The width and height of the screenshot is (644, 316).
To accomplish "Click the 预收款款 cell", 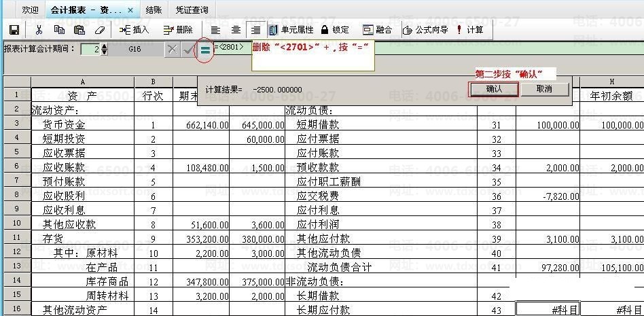I will point(381,167).
